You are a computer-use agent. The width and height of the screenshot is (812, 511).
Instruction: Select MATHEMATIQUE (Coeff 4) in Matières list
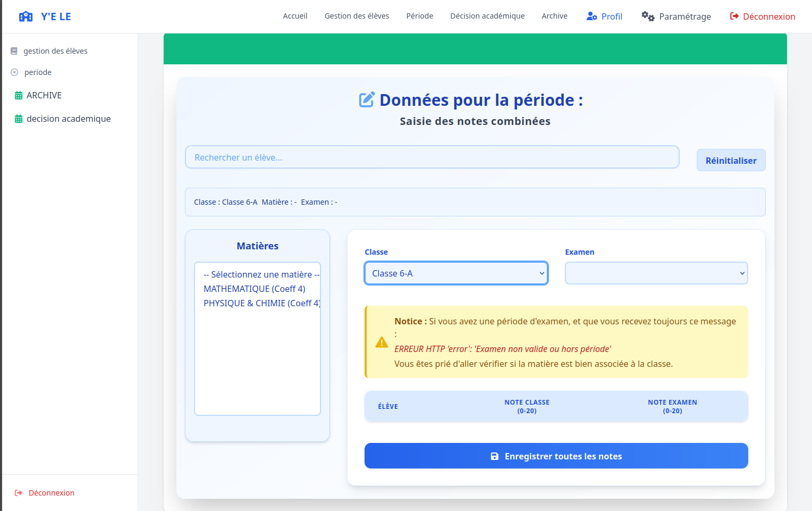[x=255, y=289]
